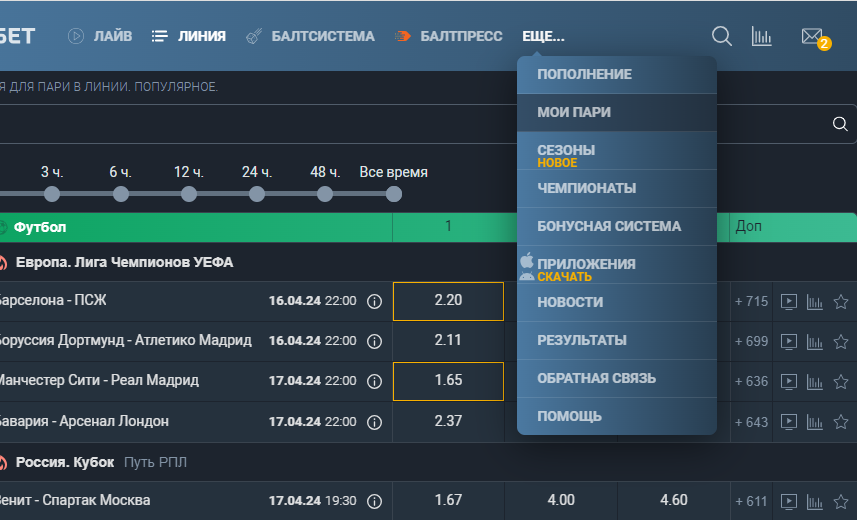The height and width of the screenshot is (520, 857).
Task: Click the ЛАЙВ play icon in header
Action: pyautogui.click(x=75, y=36)
